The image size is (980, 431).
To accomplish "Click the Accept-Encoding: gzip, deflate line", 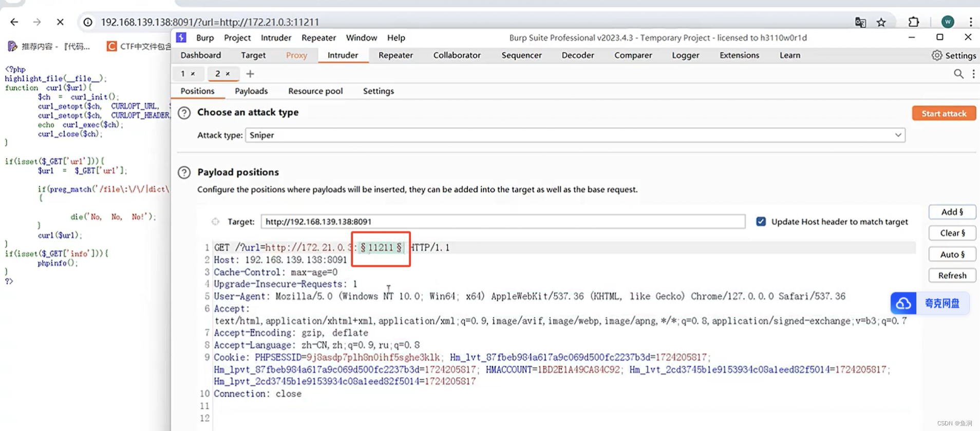I will pyautogui.click(x=291, y=333).
